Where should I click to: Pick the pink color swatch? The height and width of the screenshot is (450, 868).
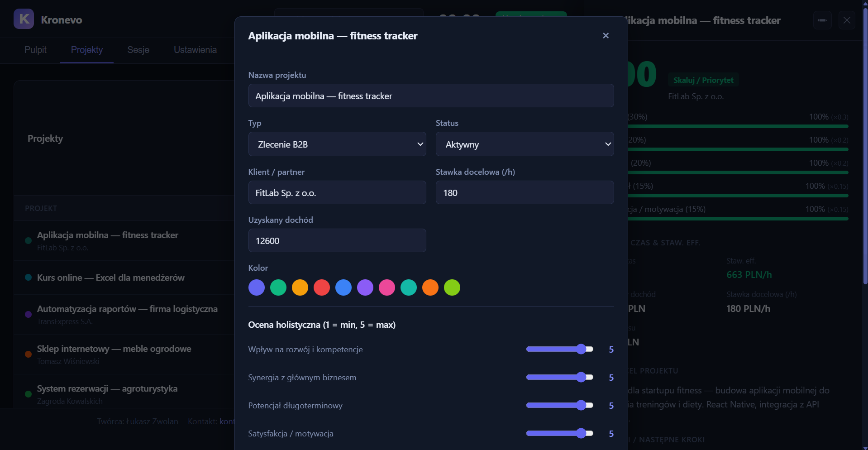(387, 287)
